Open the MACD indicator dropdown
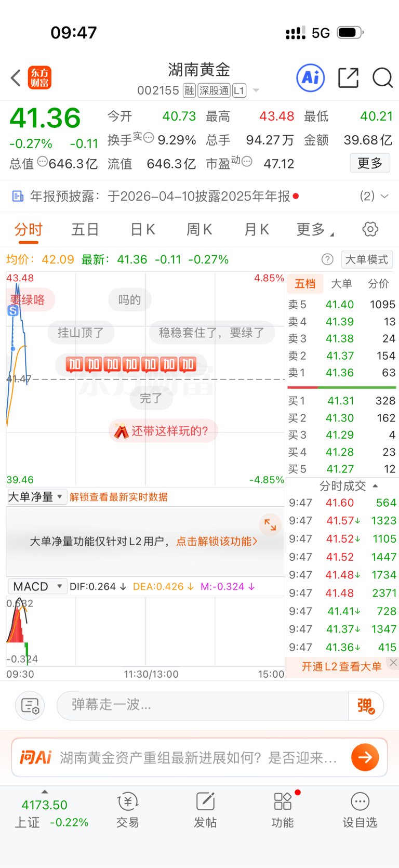Image resolution: width=399 pixels, height=868 pixels. click(36, 586)
